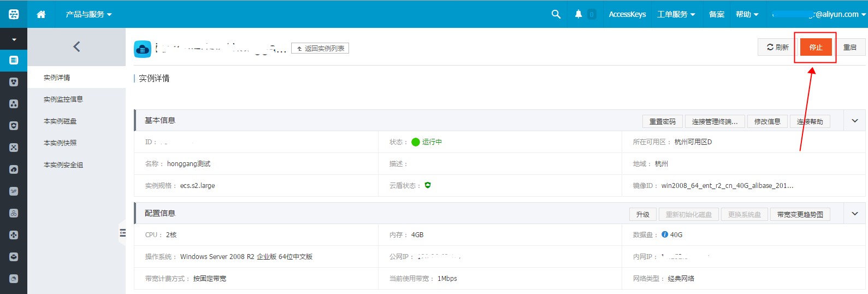868x294 pixels.
Task: Click the back arrow in sidebar
Action: [x=76, y=47]
